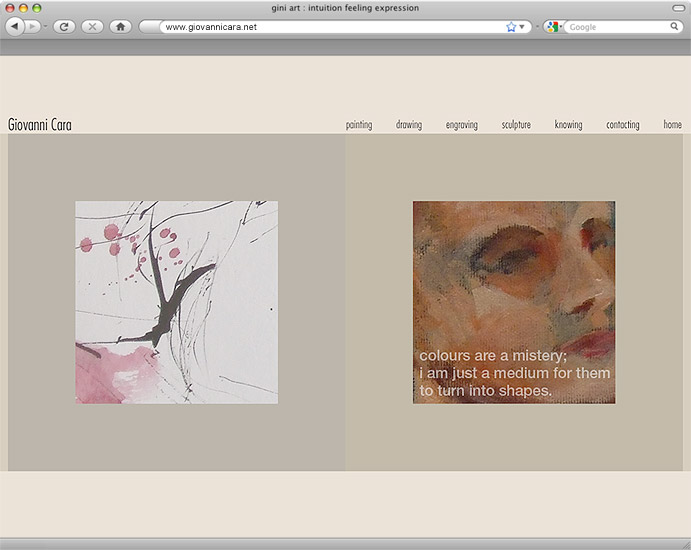Click the search magnifier icon
The image size is (691, 550).
click(x=674, y=27)
